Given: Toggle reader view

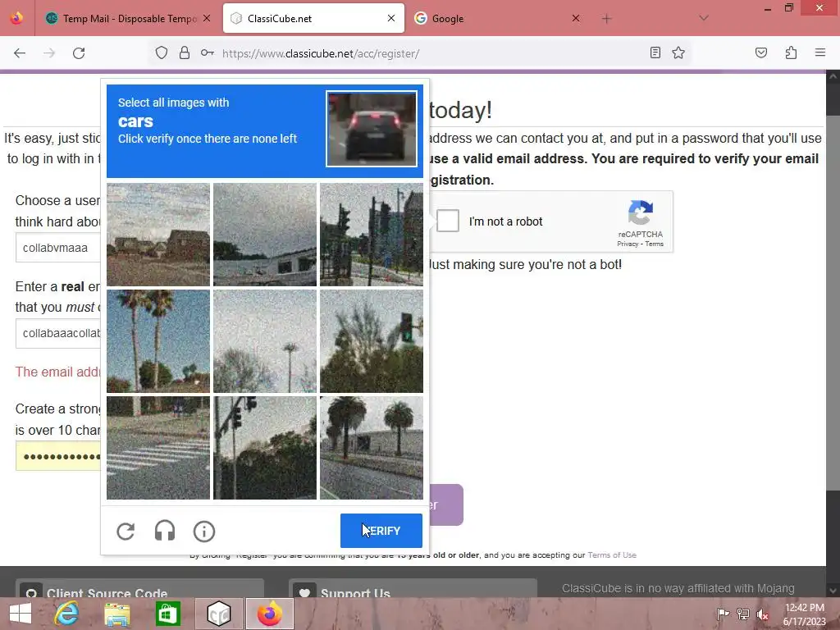Looking at the screenshot, I should pyautogui.click(x=655, y=52).
